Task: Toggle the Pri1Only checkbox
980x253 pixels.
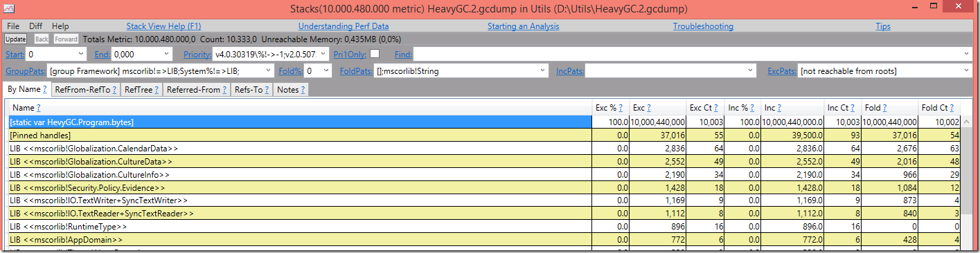Action: [x=375, y=53]
